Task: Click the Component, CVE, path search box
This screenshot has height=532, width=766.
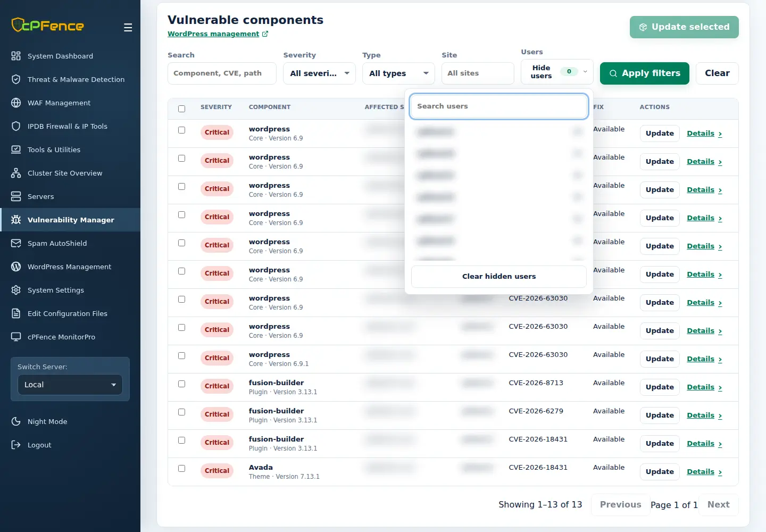Action: pos(222,73)
